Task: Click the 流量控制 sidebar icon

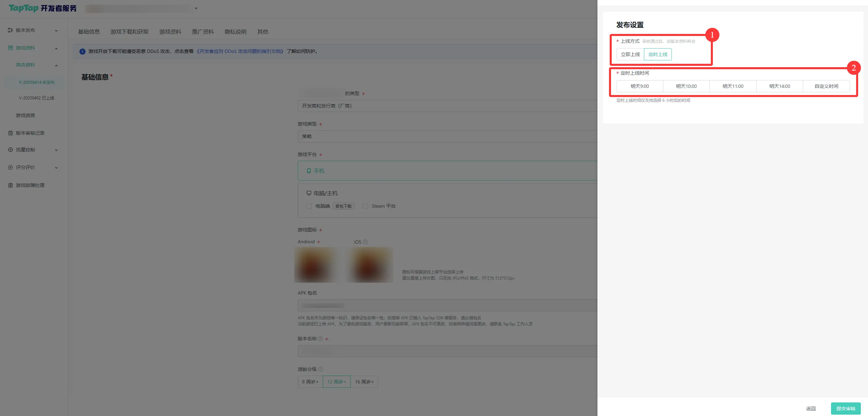Action: [x=10, y=150]
